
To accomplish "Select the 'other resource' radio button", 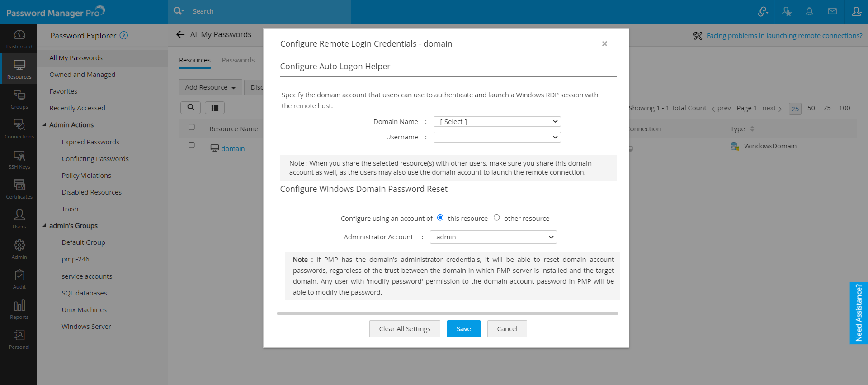I will (x=497, y=218).
